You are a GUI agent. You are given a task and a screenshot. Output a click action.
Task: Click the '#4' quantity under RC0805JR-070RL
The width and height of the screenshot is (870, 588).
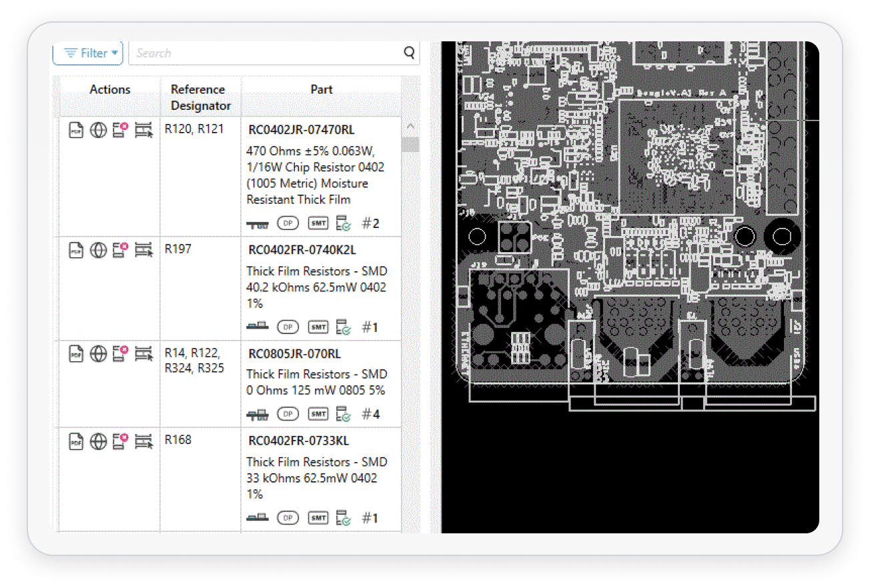[370, 414]
